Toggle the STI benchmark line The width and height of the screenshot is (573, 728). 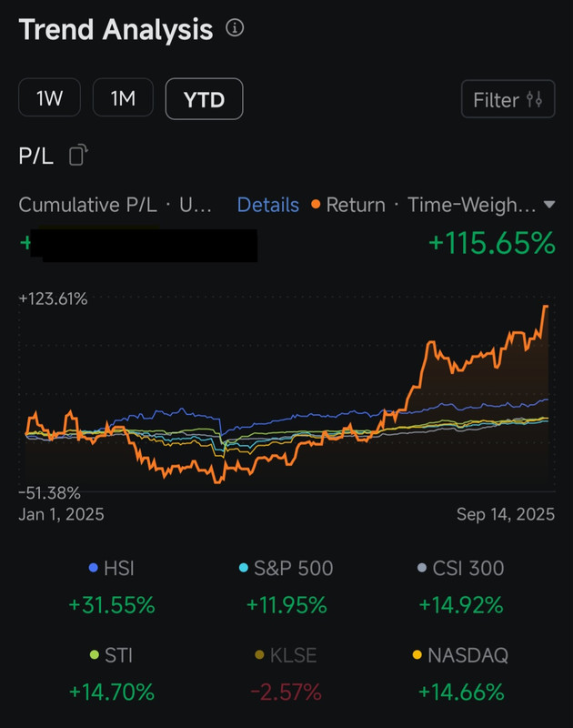click(x=111, y=655)
